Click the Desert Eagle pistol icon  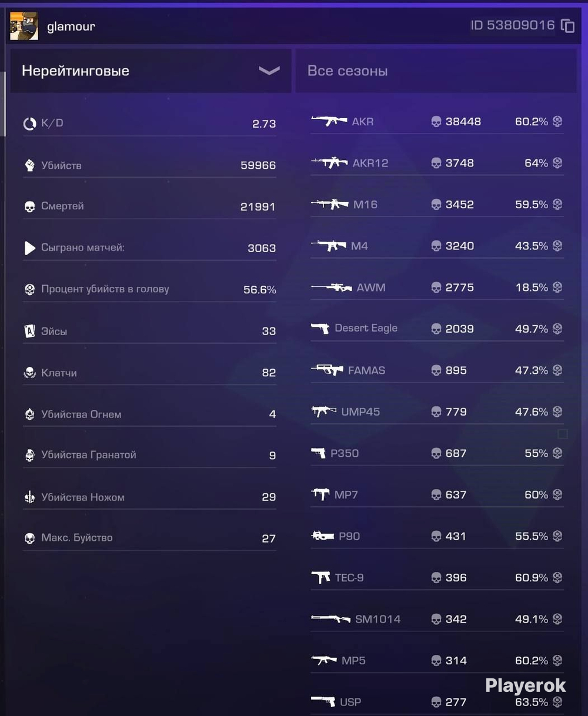tap(320, 328)
